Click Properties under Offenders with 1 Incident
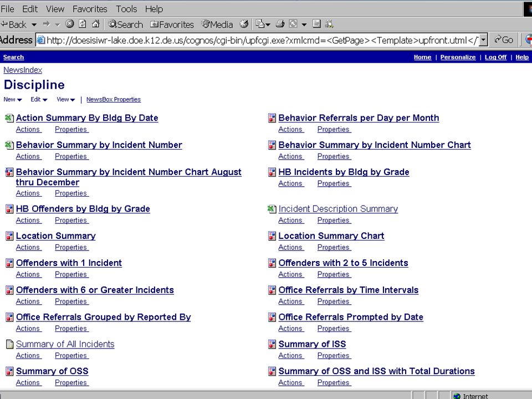This screenshot has height=399, width=532. [x=71, y=274]
